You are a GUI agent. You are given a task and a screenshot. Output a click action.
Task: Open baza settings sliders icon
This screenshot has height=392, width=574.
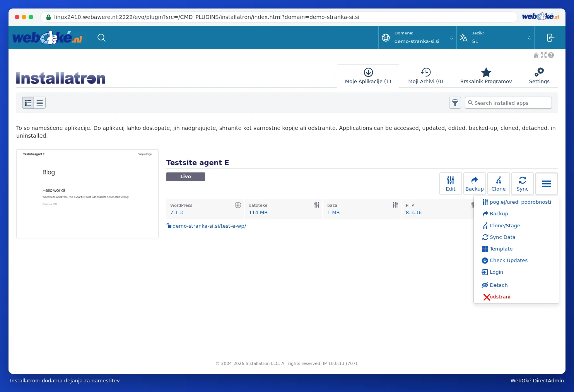395,205
